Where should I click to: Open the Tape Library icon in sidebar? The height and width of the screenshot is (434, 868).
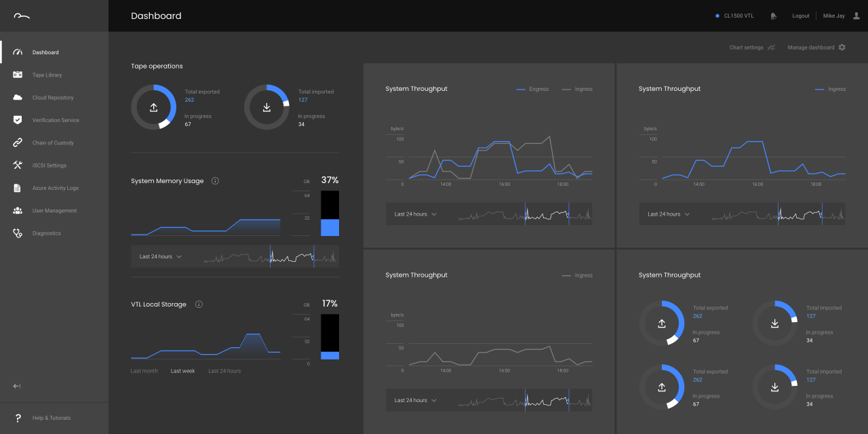pos(18,75)
